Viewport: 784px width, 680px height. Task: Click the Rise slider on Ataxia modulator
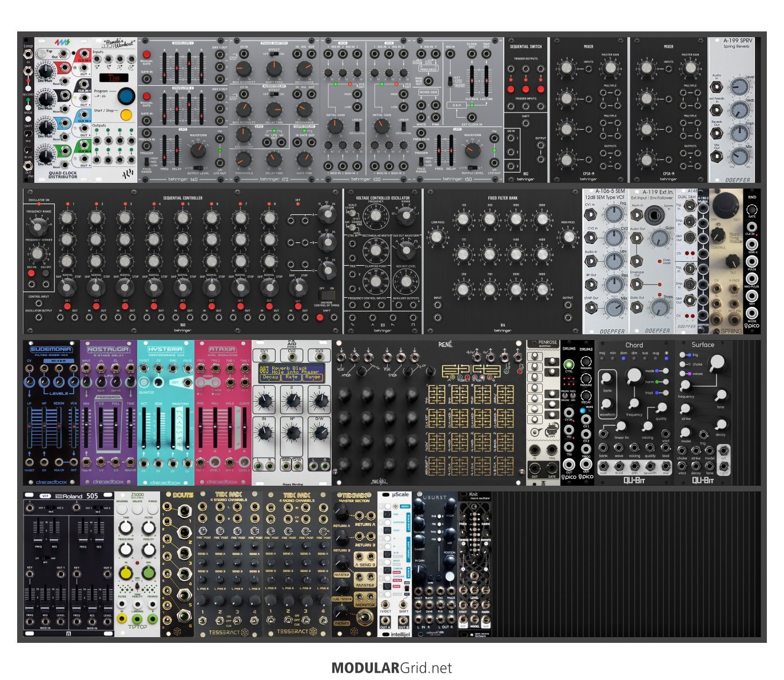(x=201, y=426)
